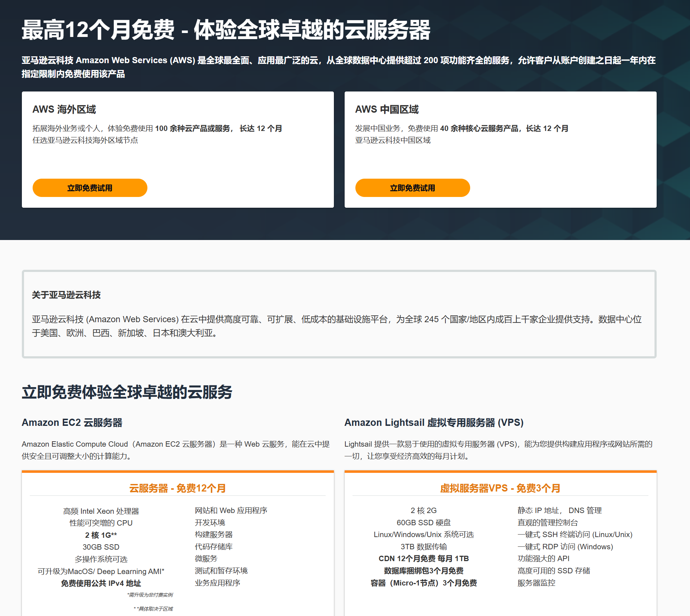Click the Amazon EC2 云服务器 heading

(x=72, y=423)
